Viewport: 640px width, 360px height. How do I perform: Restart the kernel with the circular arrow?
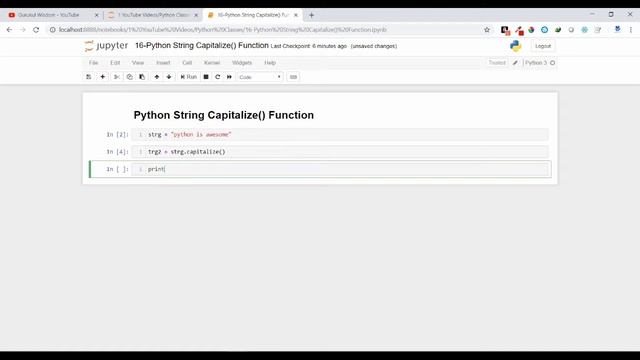(x=218, y=77)
